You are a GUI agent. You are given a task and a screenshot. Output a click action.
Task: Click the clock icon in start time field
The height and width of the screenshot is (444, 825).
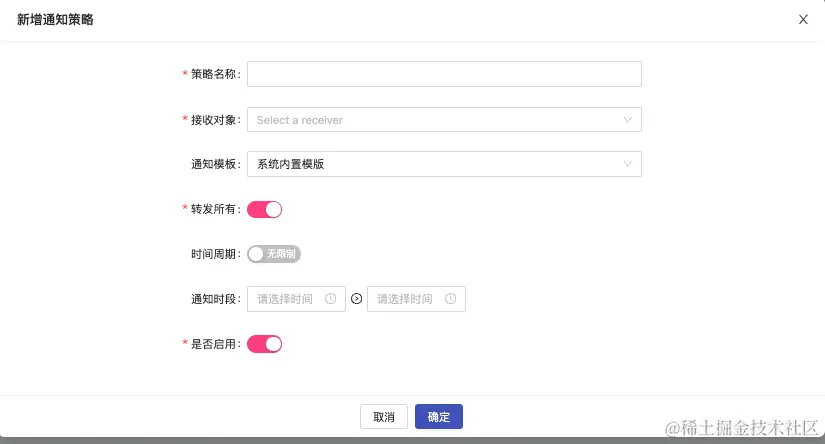[x=330, y=299]
